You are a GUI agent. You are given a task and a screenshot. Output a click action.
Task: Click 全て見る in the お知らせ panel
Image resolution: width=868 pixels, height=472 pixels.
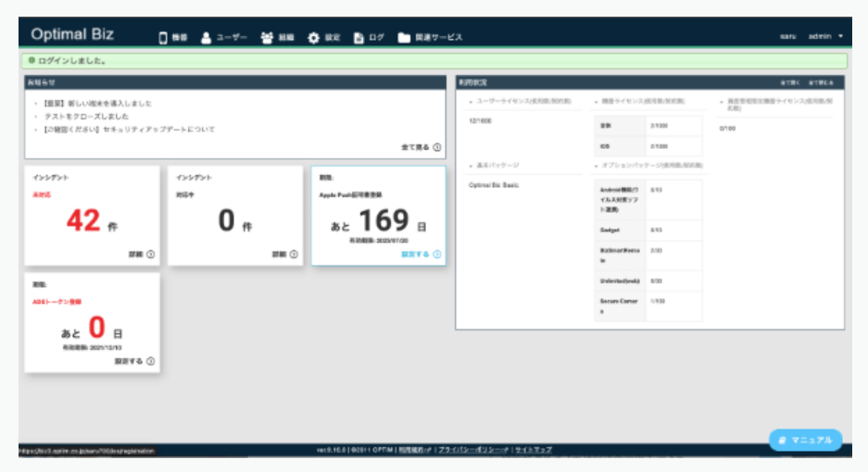(x=421, y=147)
